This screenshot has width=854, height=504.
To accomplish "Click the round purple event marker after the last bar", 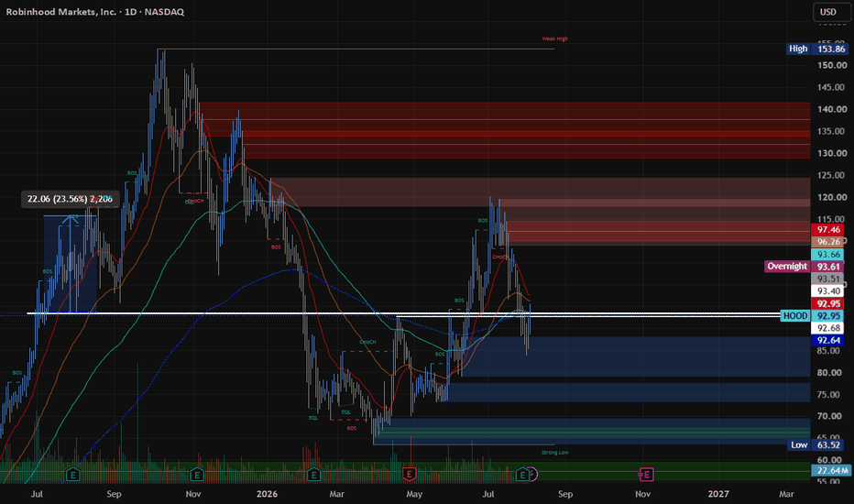I will tap(532, 475).
